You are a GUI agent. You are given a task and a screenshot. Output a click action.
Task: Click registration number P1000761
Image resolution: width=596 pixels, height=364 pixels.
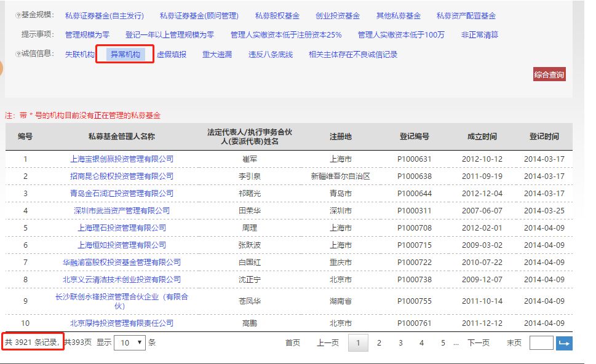coord(415,323)
